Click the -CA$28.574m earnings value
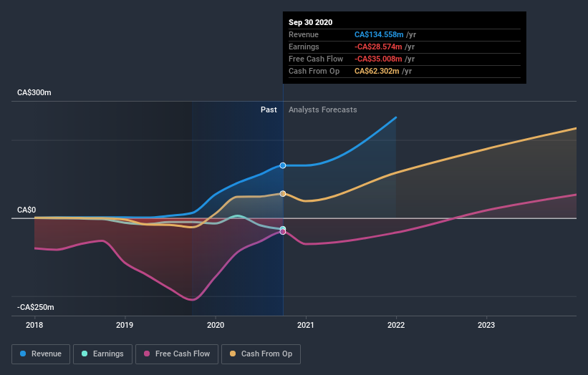 point(378,47)
